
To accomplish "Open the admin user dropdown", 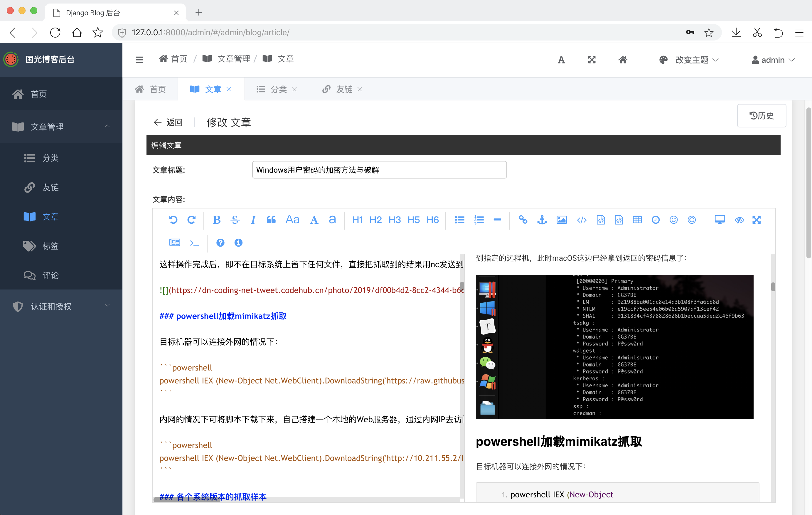I will (x=773, y=60).
